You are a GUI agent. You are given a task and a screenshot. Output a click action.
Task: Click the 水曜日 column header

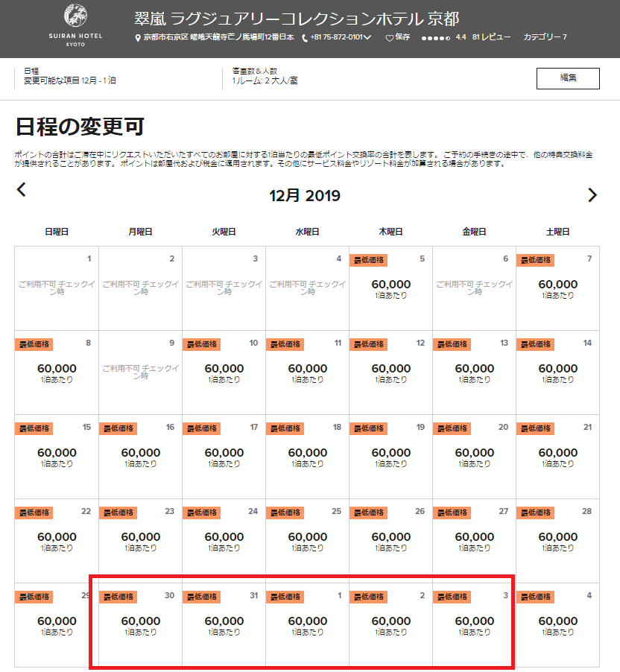point(308,232)
